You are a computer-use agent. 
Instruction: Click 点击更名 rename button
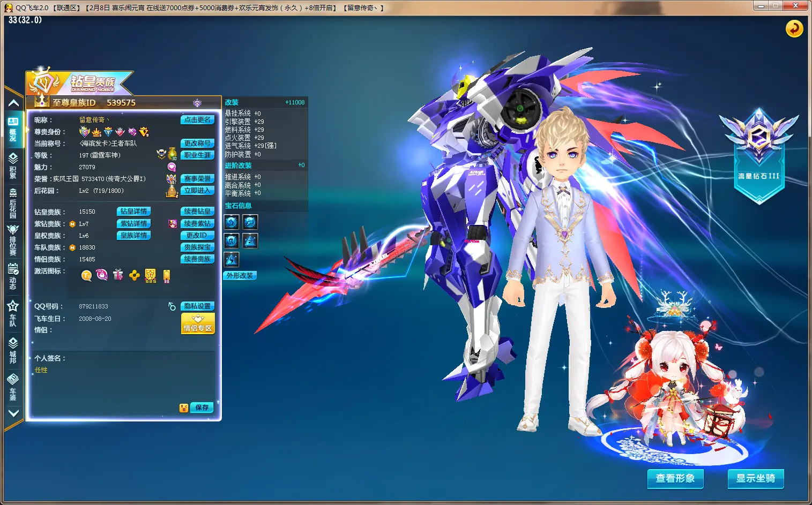click(197, 120)
